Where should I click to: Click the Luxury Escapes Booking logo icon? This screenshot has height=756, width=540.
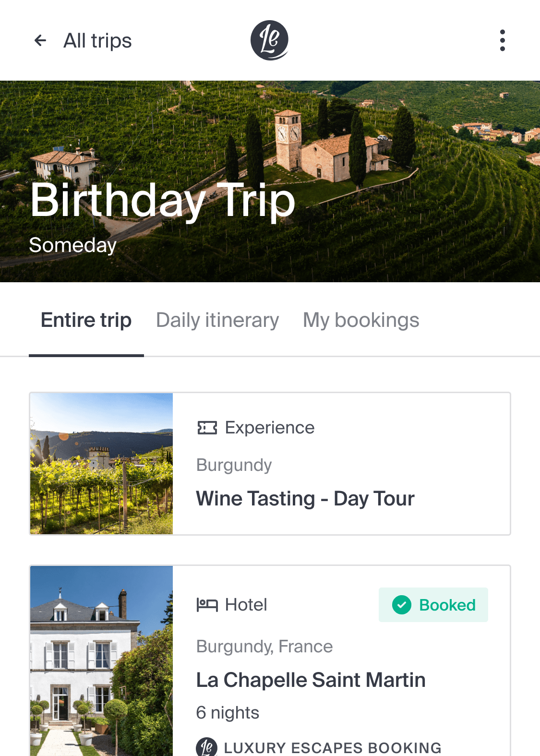point(206,747)
